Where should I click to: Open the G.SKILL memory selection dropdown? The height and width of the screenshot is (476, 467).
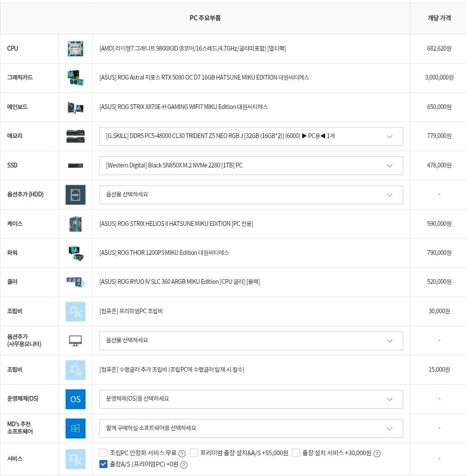[251, 136]
